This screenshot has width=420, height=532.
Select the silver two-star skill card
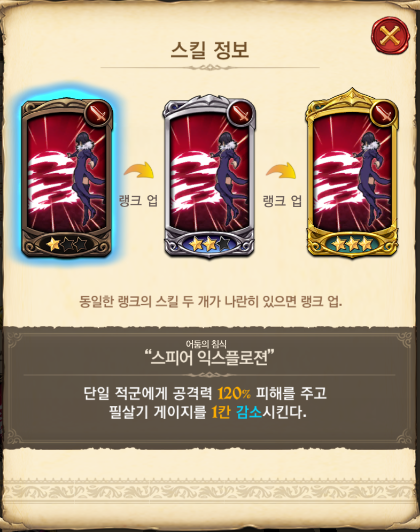pyautogui.click(x=209, y=177)
